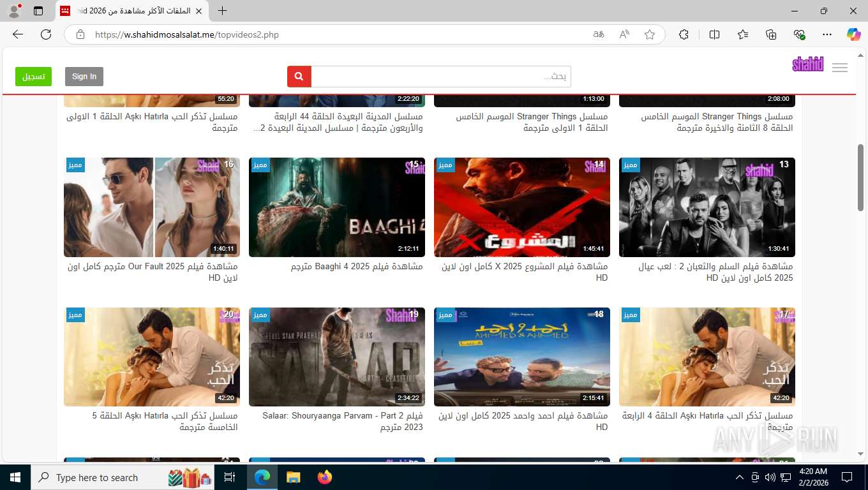Open the taskbar clock showing 4:20 AM

click(813, 477)
